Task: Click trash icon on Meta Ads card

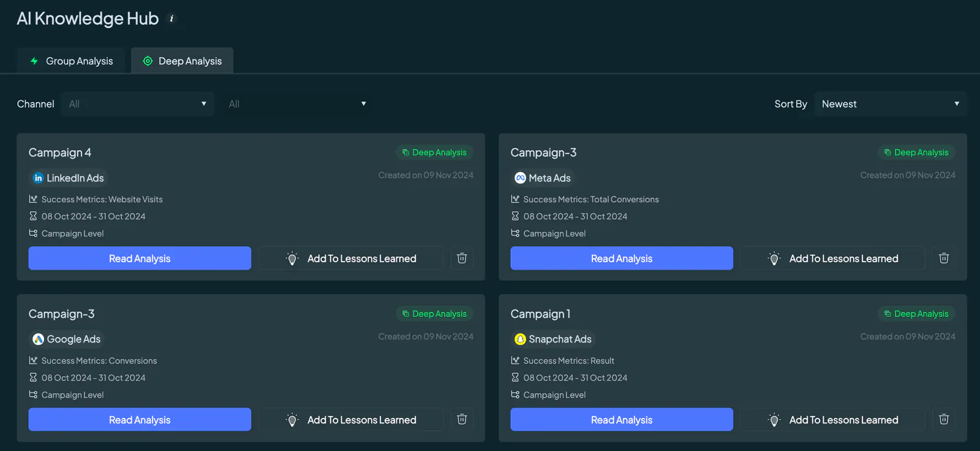Action: click(x=944, y=258)
